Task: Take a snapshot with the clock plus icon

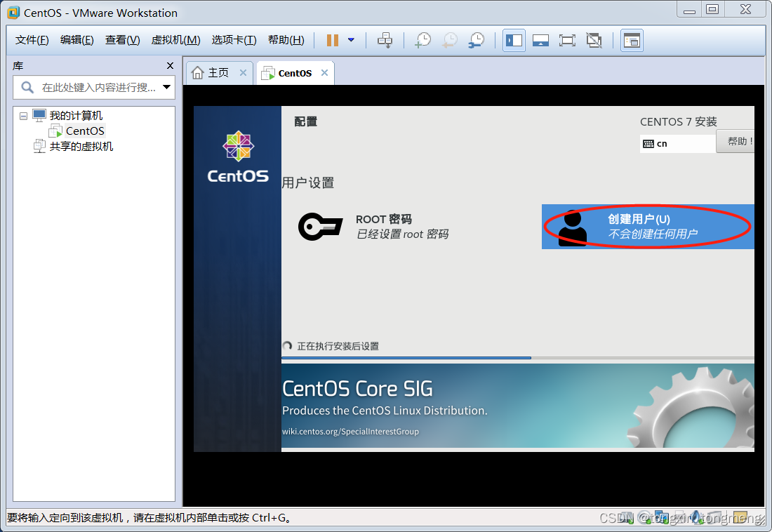Action: tap(423, 40)
